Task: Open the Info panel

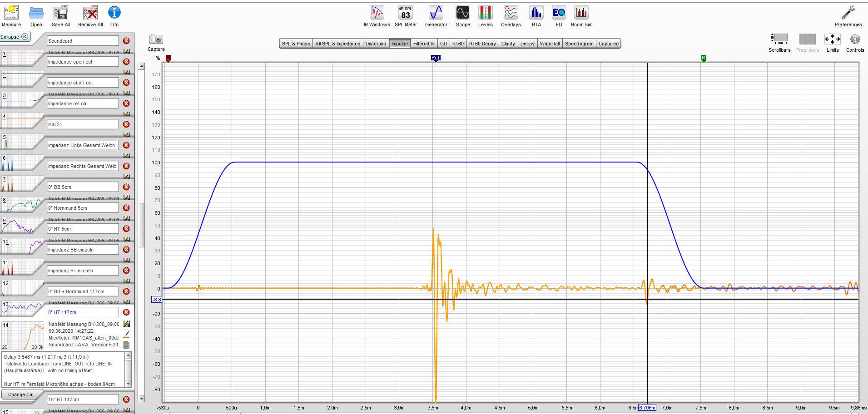Action: [x=114, y=16]
